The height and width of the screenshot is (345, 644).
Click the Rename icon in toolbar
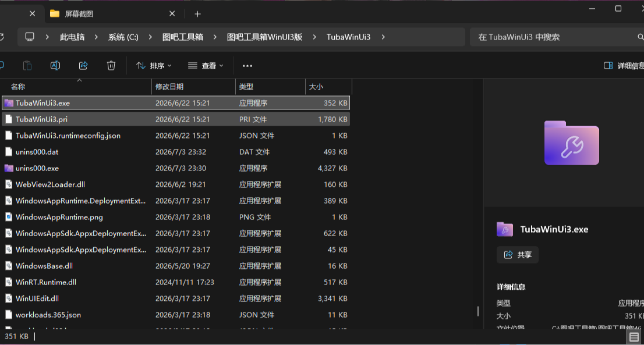(55, 66)
